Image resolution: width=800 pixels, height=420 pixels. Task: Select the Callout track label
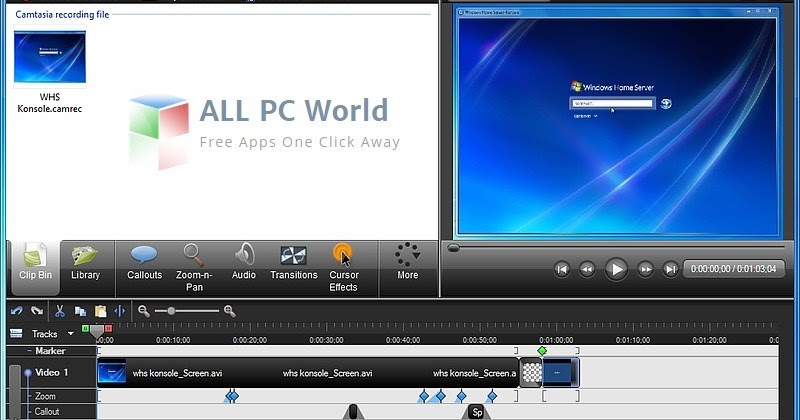tap(47, 411)
